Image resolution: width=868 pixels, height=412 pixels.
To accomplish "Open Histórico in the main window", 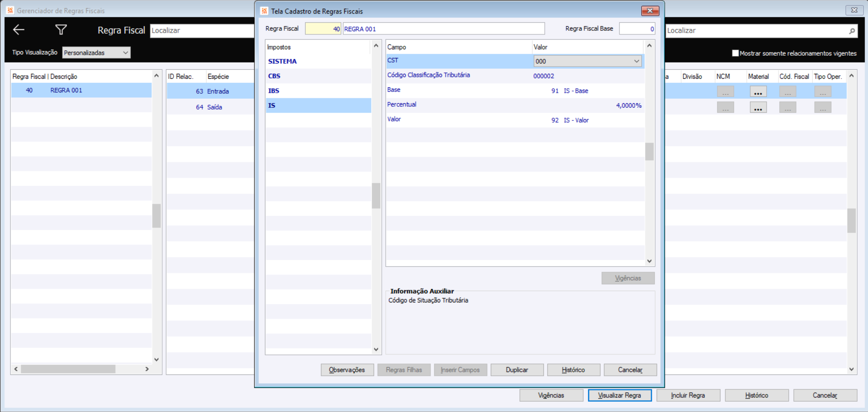I will tap(757, 395).
